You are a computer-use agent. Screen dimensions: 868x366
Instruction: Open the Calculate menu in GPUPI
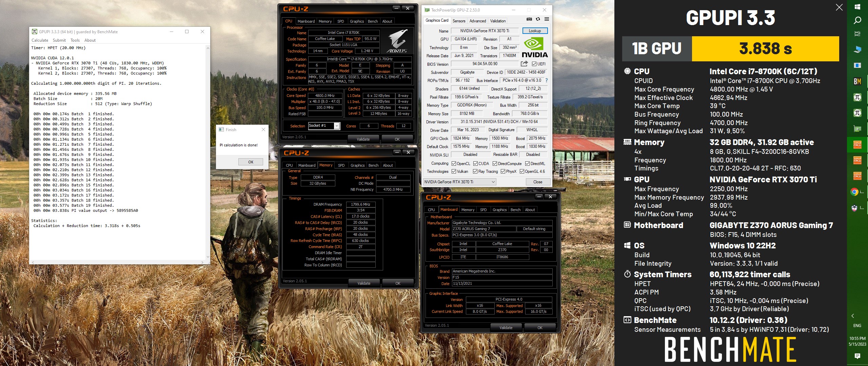click(x=40, y=40)
